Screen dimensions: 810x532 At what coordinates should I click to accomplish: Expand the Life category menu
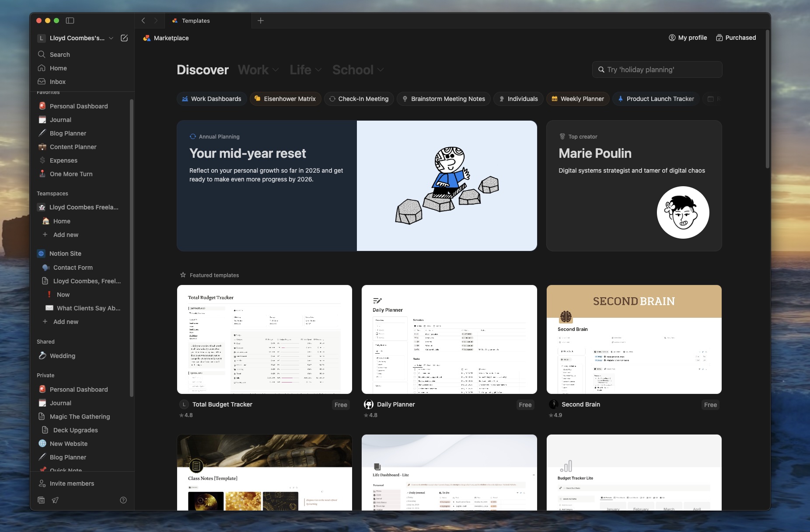(x=305, y=70)
